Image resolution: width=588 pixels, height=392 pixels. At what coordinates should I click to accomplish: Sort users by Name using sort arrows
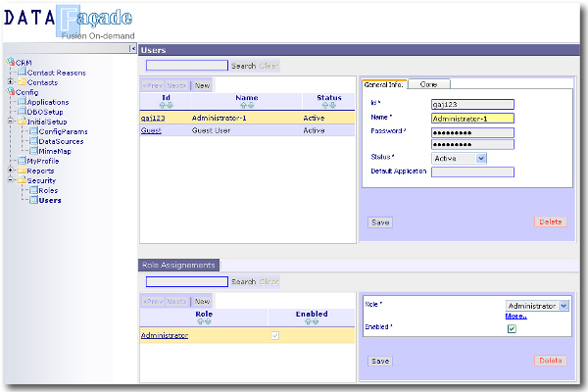click(246, 106)
